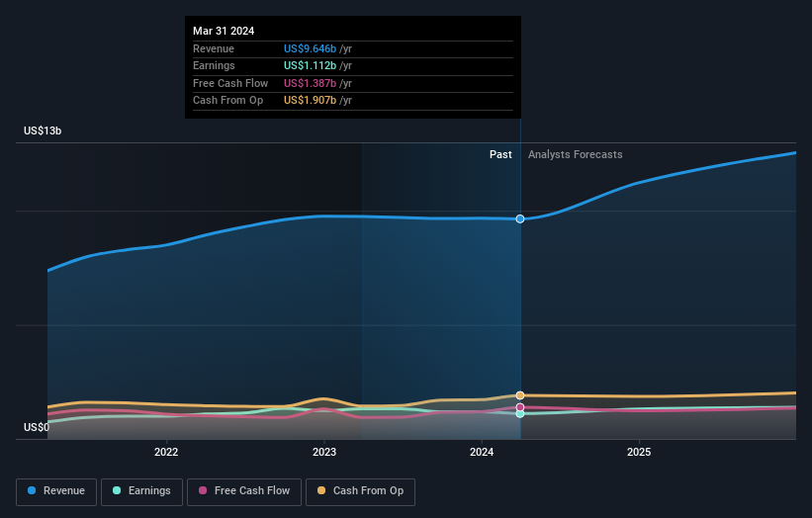Screen dimensions: 812x518
Task: Toggle the Earnings series legend button
Action: coord(141,491)
